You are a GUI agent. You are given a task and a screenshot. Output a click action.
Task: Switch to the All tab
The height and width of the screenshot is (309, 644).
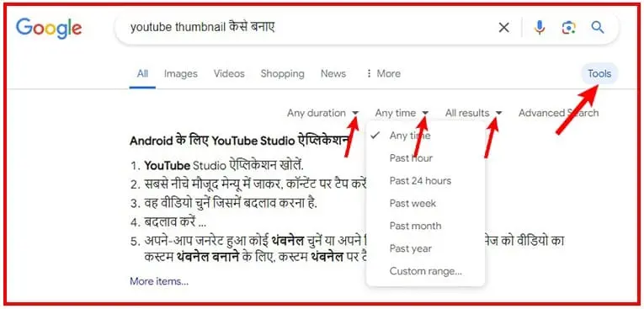coord(142,74)
